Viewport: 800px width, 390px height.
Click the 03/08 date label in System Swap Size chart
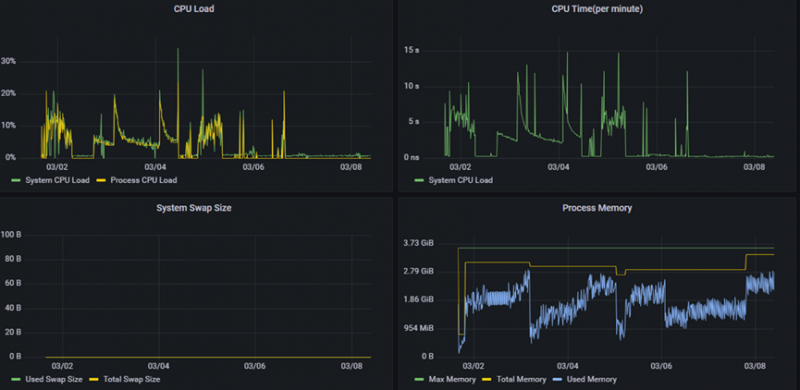(x=351, y=366)
